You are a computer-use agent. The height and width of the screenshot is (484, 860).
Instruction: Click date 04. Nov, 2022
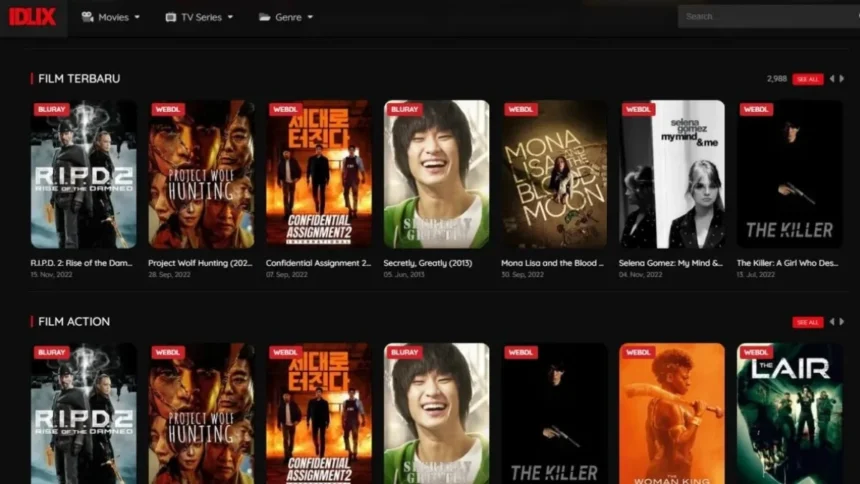(x=641, y=274)
